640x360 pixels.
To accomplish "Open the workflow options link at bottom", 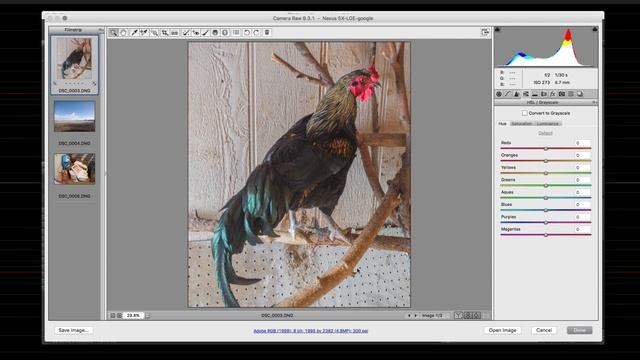I will (x=311, y=331).
